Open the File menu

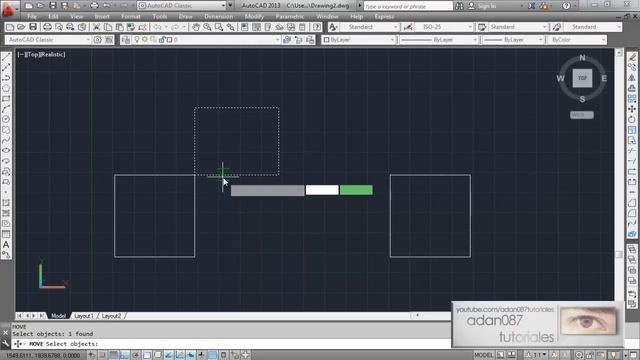[32, 16]
